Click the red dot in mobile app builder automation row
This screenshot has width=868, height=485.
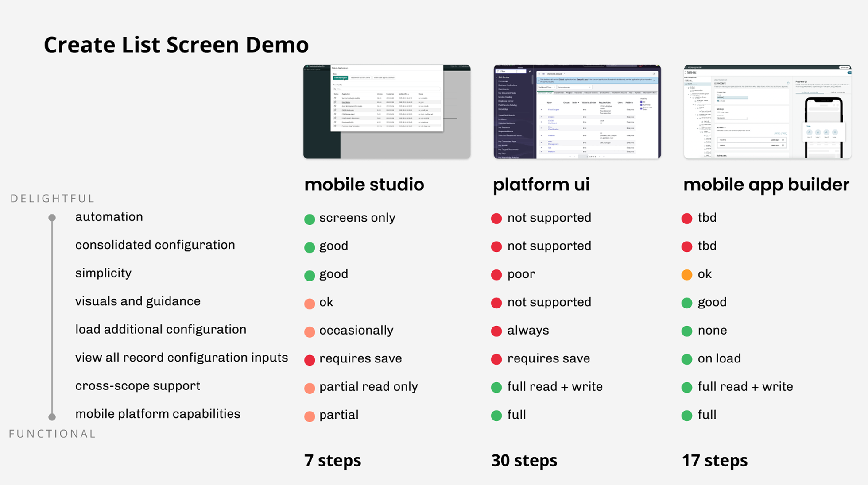pos(687,219)
